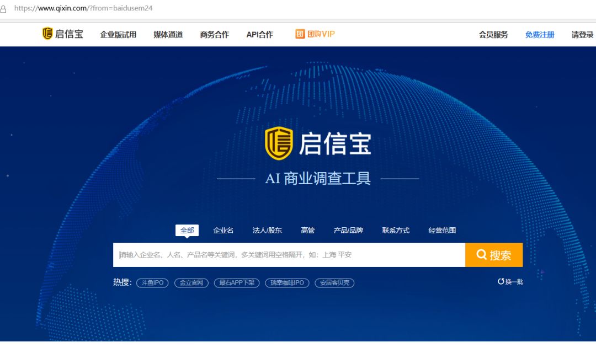Open 商务合作 navigation item
The width and height of the screenshot is (596, 364).
[x=214, y=35]
